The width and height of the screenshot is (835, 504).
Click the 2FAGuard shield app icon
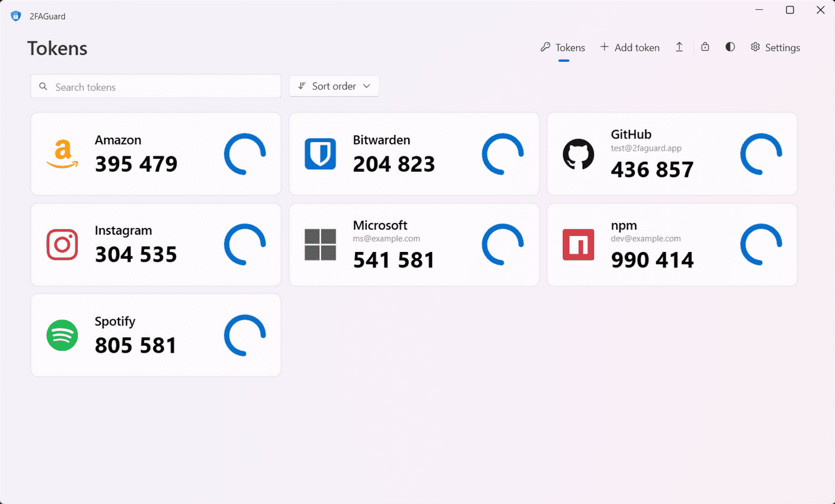[16, 16]
